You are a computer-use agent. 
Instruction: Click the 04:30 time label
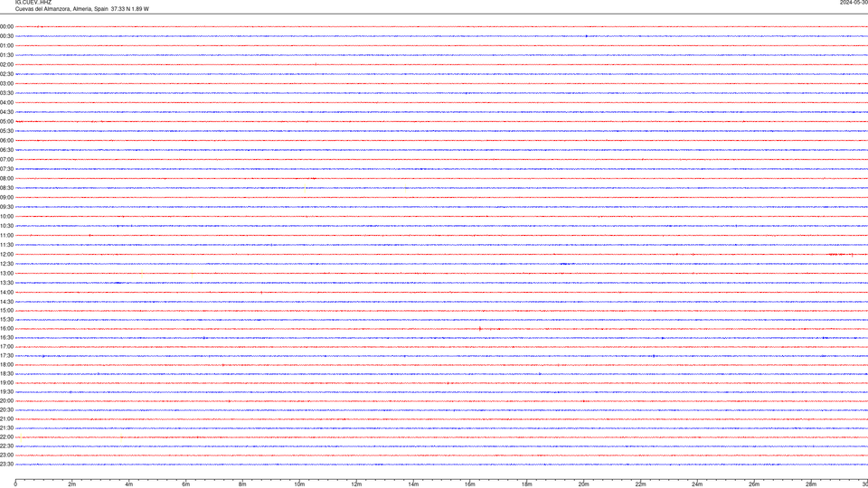[x=6, y=112]
